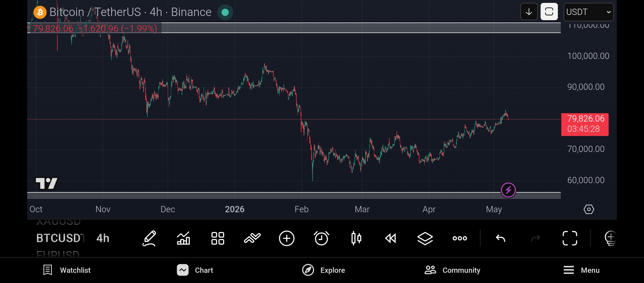Open the indicators chart icon
Viewport: 644px width, 283px height.
tap(184, 238)
